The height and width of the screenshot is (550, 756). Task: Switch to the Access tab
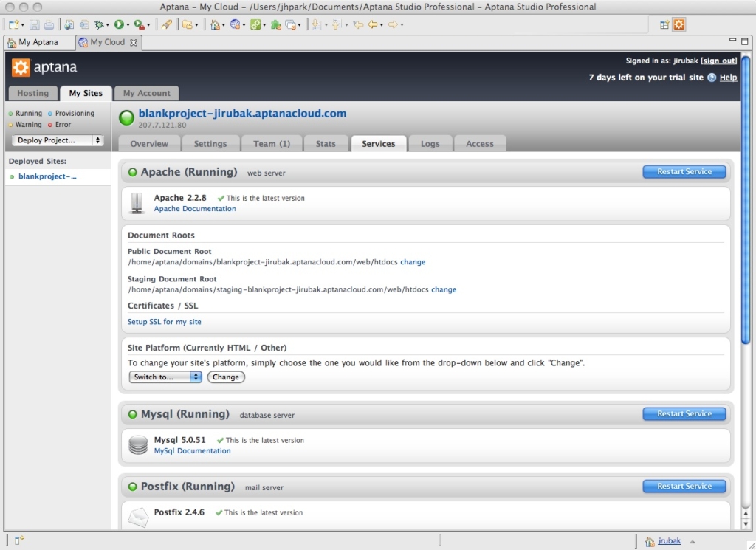[x=480, y=144]
